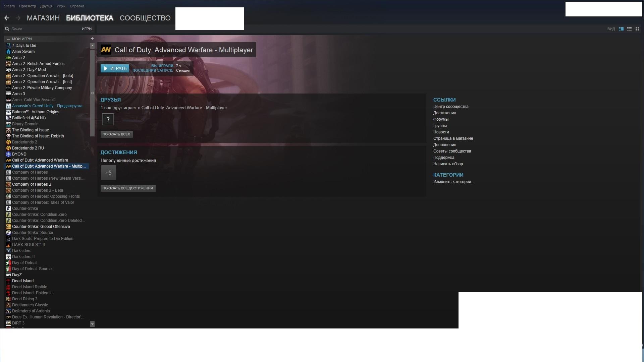Click the Играть button
The height and width of the screenshot is (362, 644).
pos(115,68)
